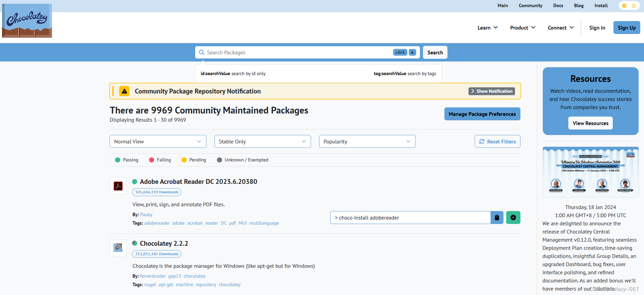
Task: Click the multilanguage tag
Action: (264, 223)
